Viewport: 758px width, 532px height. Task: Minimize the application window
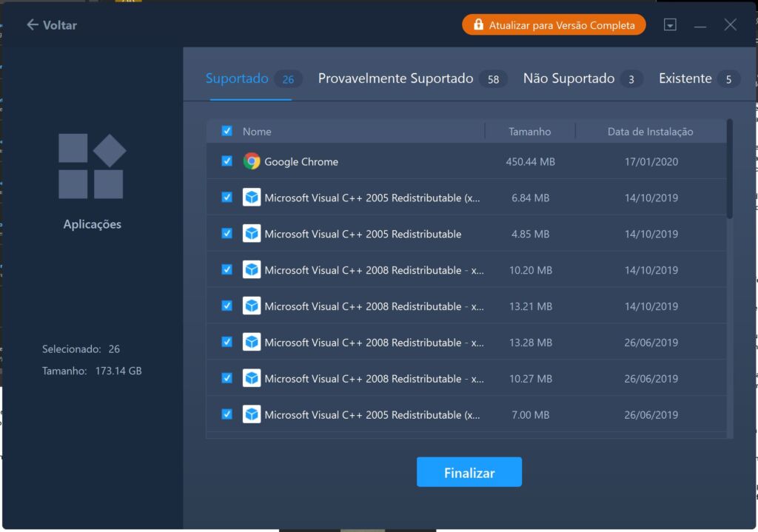[x=700, y=25]
